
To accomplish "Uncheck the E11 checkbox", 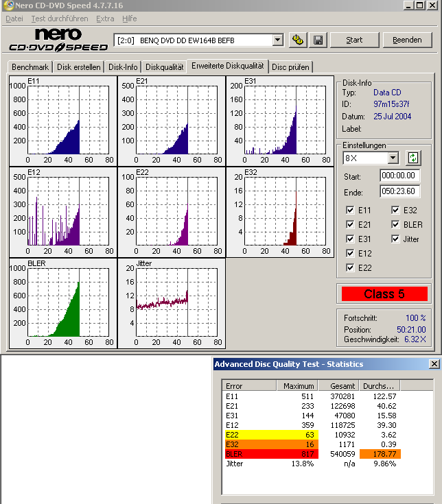I will click(x=350, y=211).
